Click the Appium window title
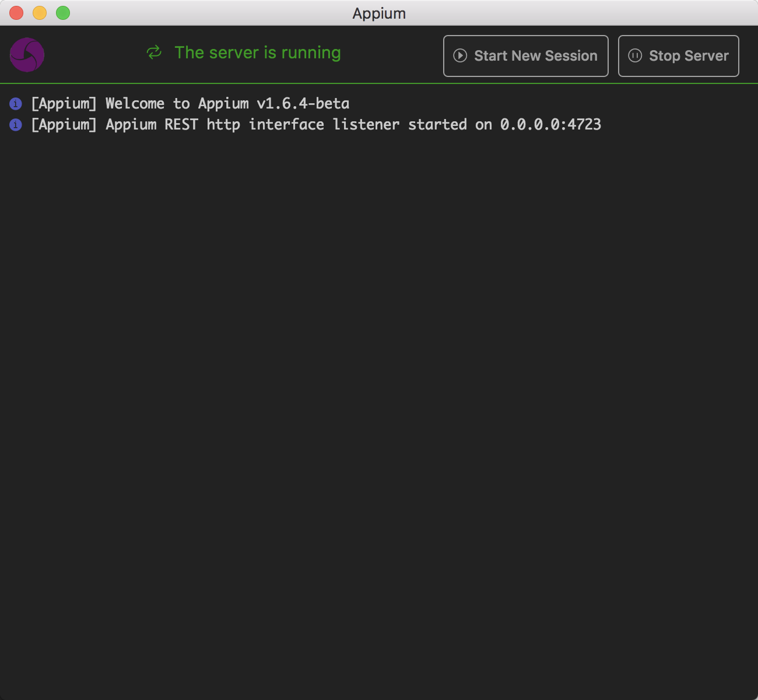The image size is (758, 700). point(379,13)
